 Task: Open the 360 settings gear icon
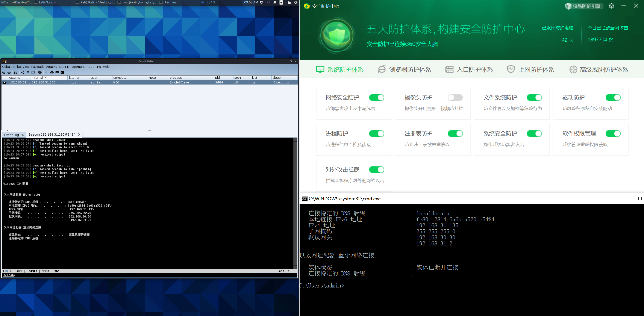611,6
